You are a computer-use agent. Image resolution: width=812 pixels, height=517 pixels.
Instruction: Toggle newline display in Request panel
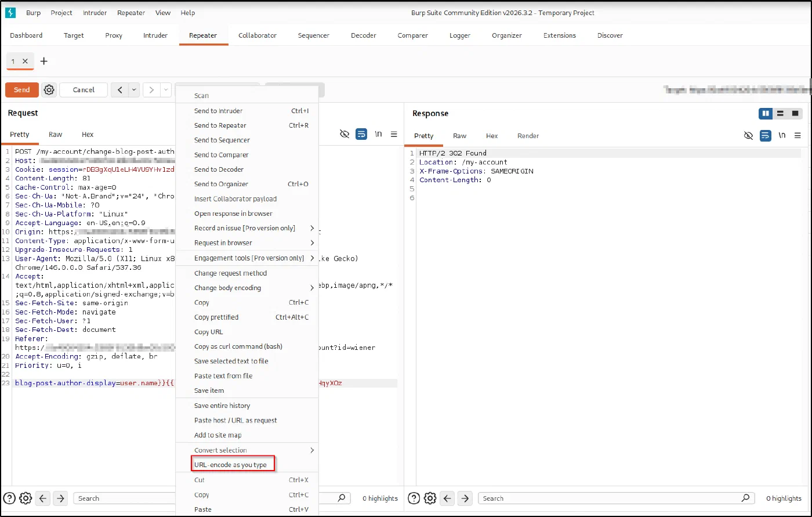[x=378, y=134]
